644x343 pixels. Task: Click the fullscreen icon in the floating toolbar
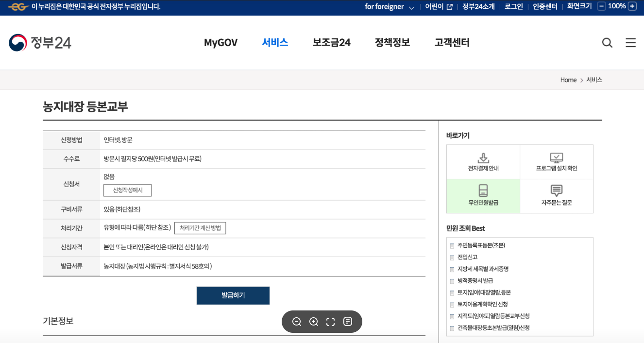point(331,321)
